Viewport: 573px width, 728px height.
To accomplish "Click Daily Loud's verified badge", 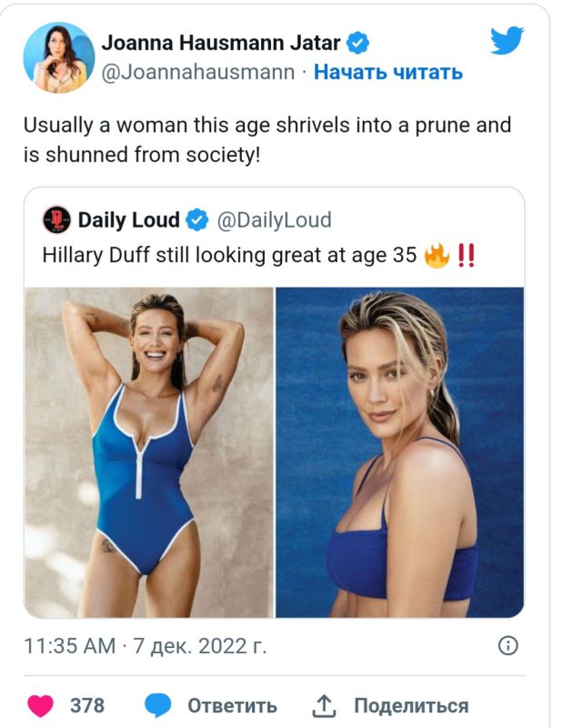I will tap(197, 220).
